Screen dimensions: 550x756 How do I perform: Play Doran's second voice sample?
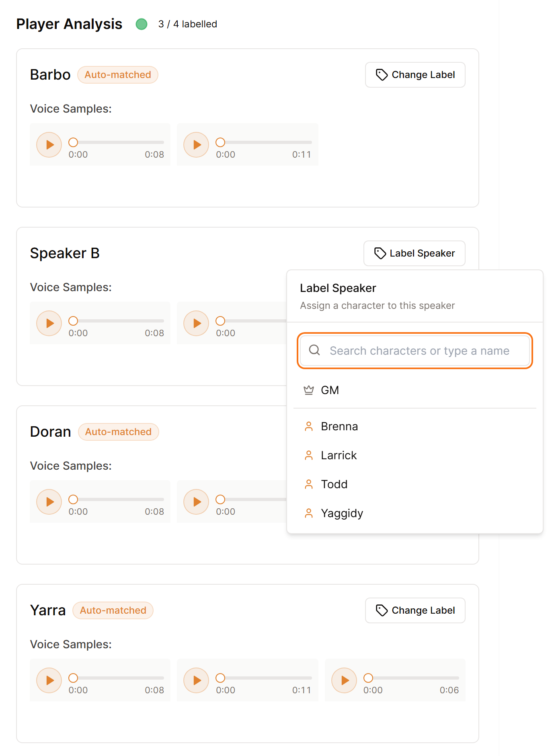tap(196, 502)
